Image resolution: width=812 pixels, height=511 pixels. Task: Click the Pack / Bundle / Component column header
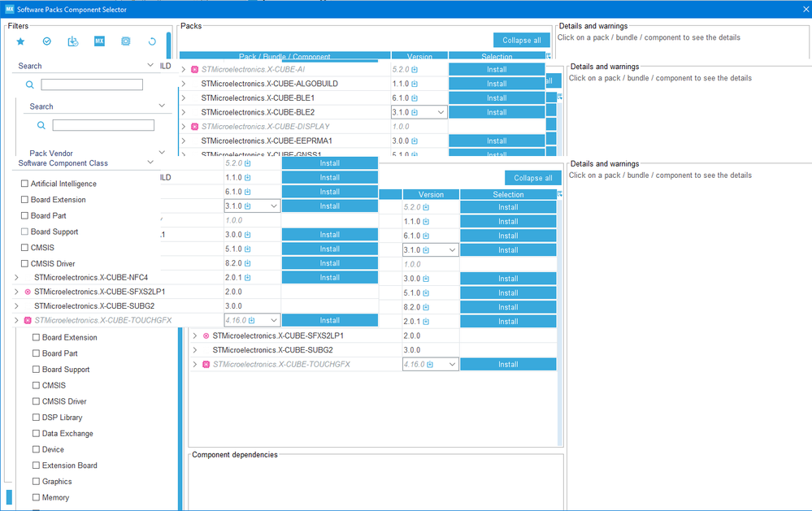[x=284, y=56]
